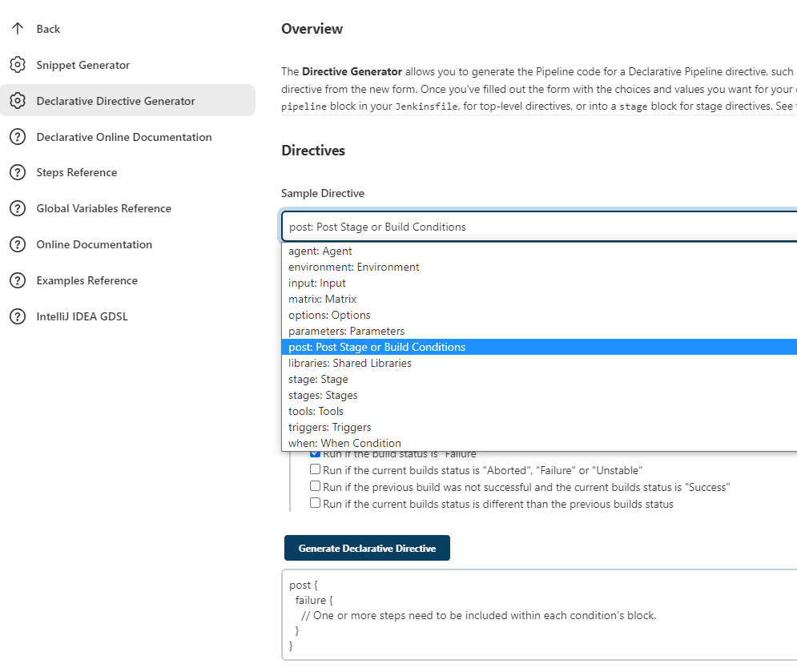797x672 pixels.
Task: Enable the Aborted, Failure or Unstable checkbox
Action: coord(316,470)
